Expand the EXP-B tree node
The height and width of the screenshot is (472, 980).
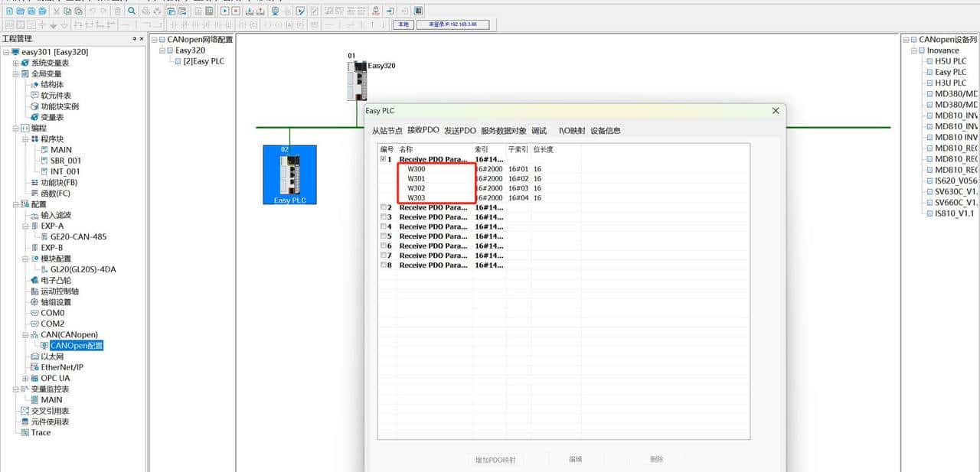[x=25, y=248]
